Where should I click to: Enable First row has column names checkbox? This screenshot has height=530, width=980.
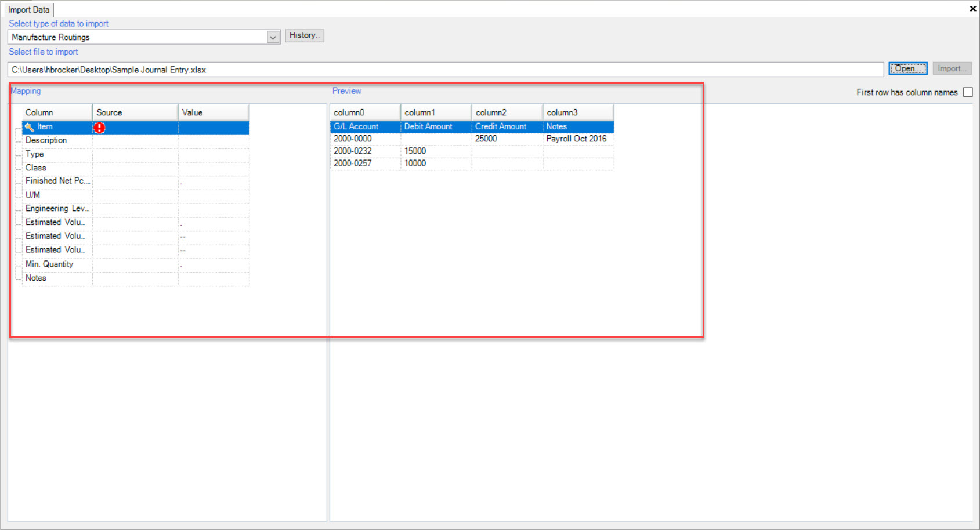(968, 92)
